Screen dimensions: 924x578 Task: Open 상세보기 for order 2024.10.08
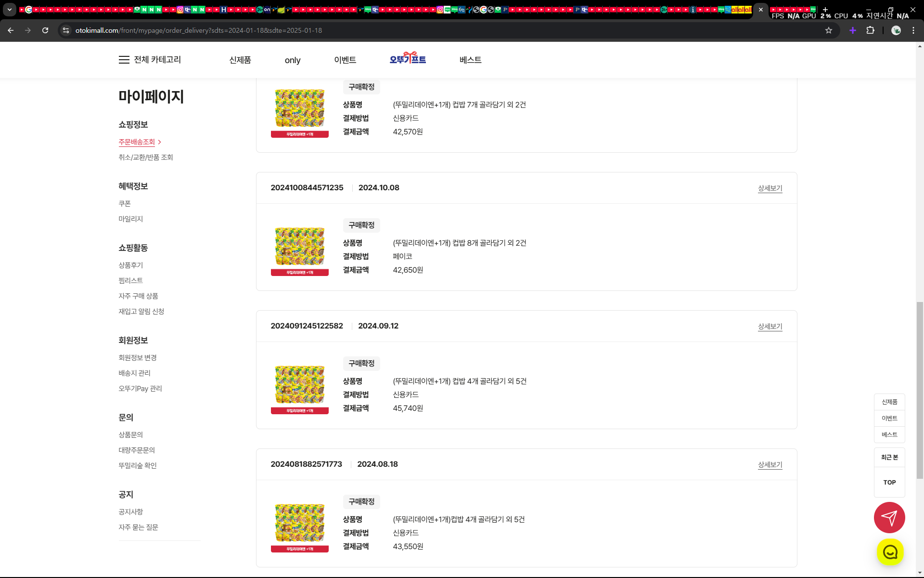click(x=770, y=188)
